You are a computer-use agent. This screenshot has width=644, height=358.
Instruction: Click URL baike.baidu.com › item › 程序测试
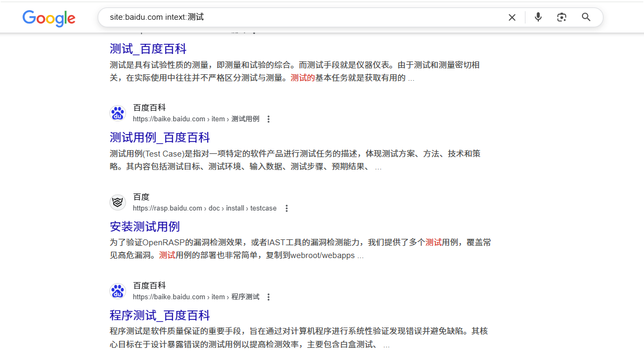(x=196, y=297)
